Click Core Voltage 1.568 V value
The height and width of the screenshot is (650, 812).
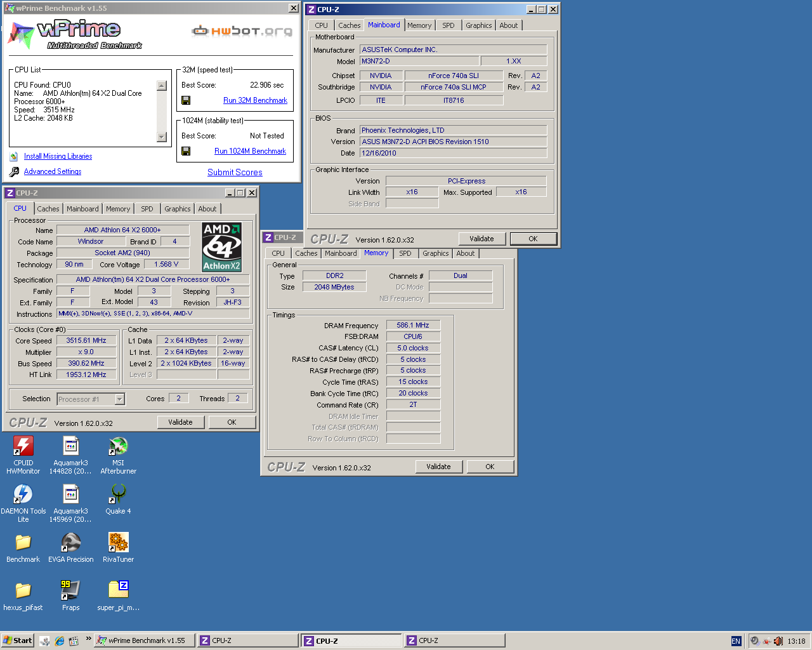click(x=166, y=265)
